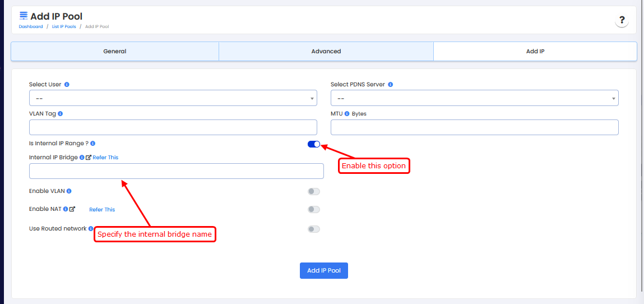The image size is (644, 304).
Task: Expand the Select PDNS Server dropdown
Action: 474,98
